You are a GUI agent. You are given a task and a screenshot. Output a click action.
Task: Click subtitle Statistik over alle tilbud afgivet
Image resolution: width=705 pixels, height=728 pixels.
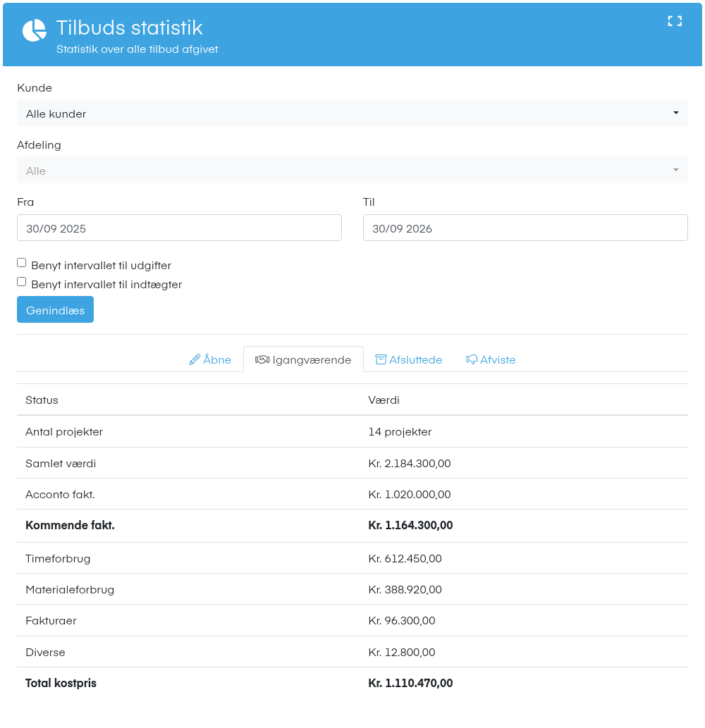(137, 49)
